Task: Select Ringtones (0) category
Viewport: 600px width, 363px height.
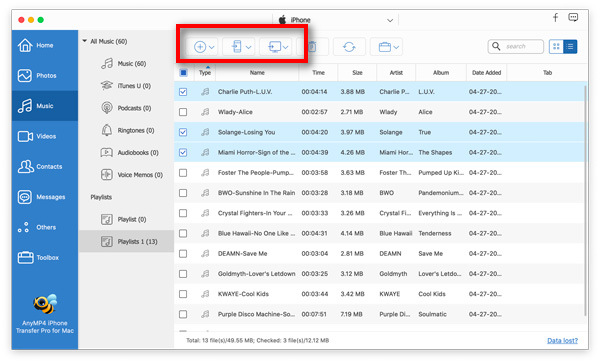Action: 127,130
